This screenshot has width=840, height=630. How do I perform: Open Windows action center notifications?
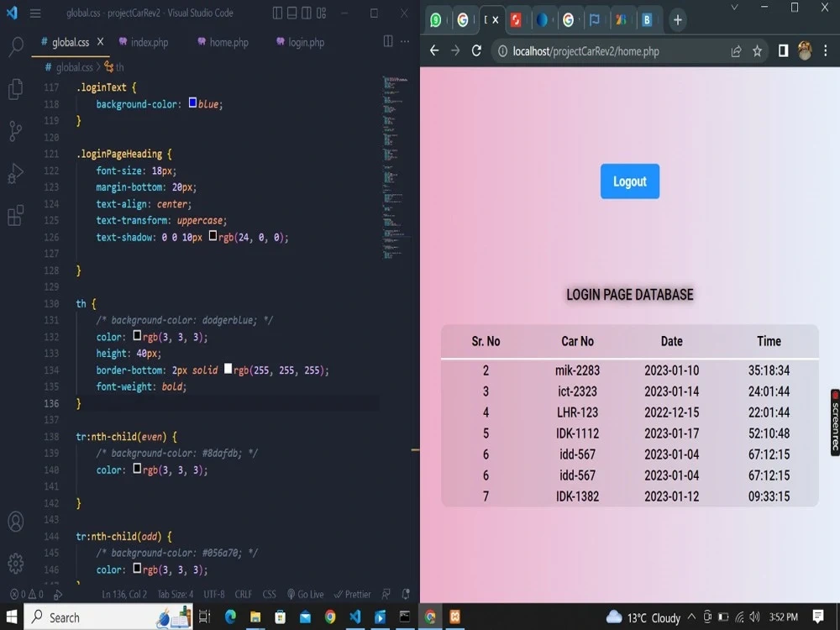(x=817, y=617)
